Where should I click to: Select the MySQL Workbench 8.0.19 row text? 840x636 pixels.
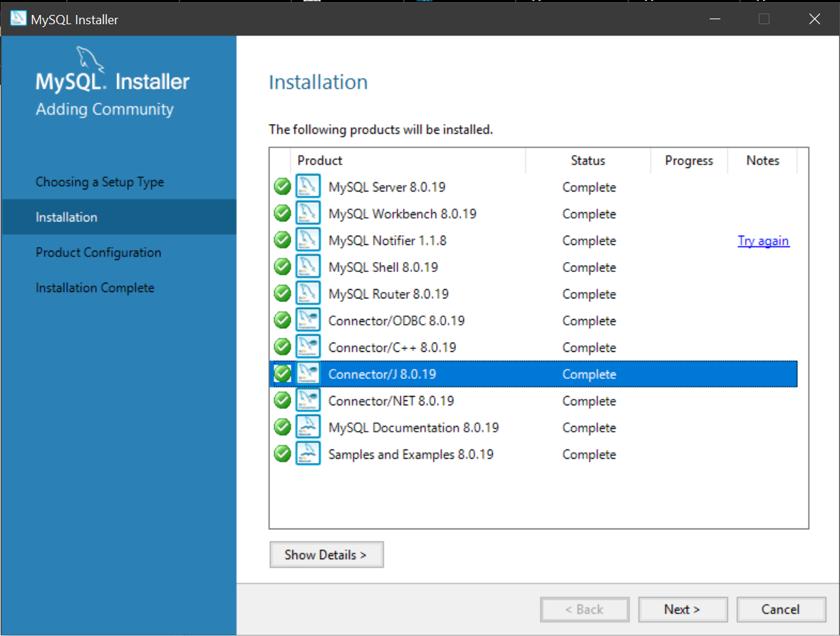(403, 214)
